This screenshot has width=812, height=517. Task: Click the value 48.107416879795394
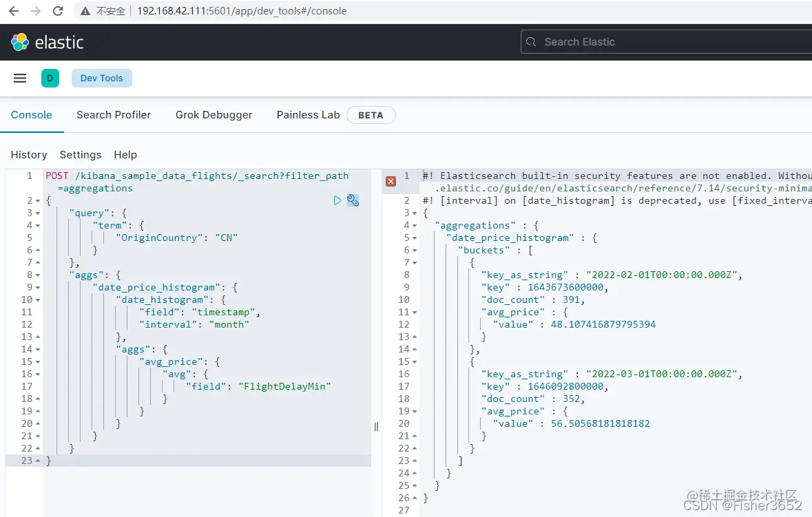603,324
